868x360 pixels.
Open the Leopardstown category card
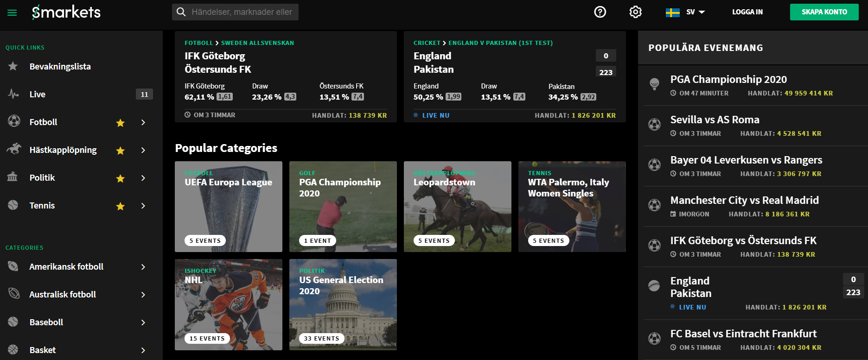(x=458, y=207)
